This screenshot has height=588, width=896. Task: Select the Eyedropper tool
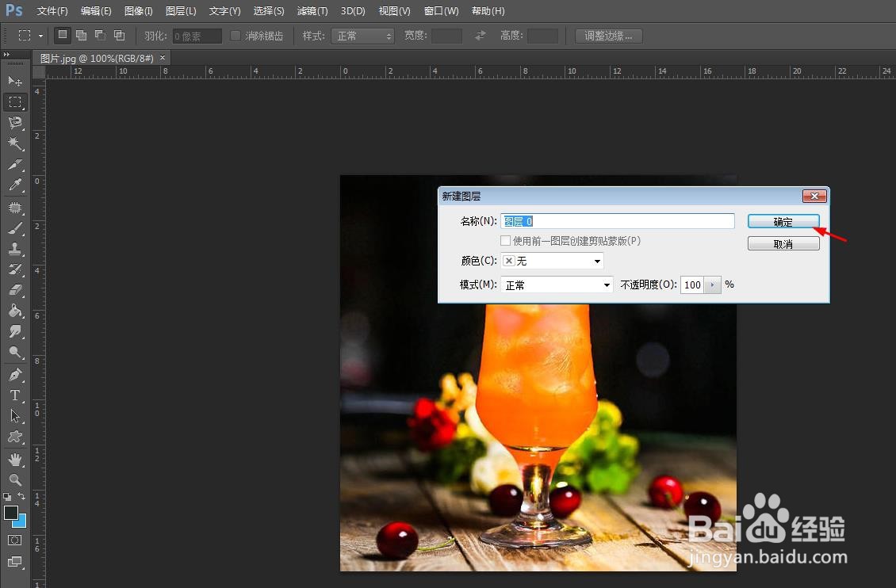coord(15,185)
